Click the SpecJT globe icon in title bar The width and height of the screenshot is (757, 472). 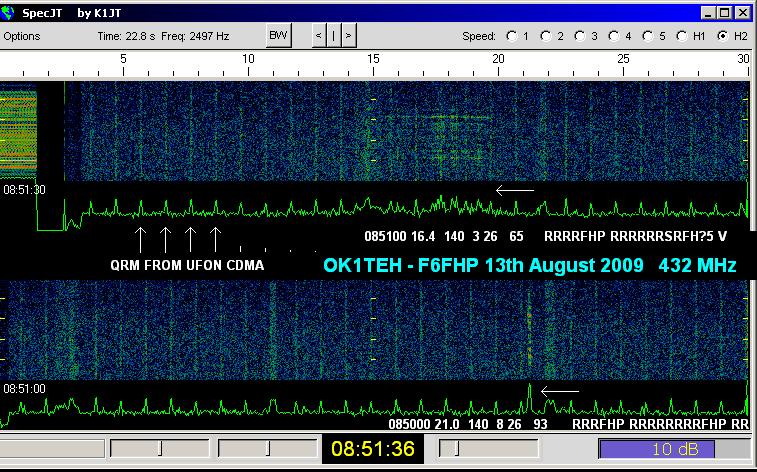point(7,13)
